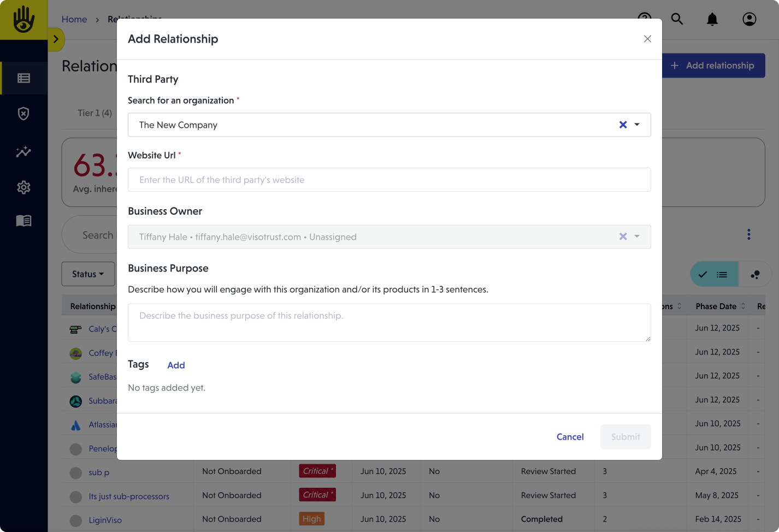Viewport: 779px width, 532px height.
Task: Select the list view toggle
Action: click(715, 274)
